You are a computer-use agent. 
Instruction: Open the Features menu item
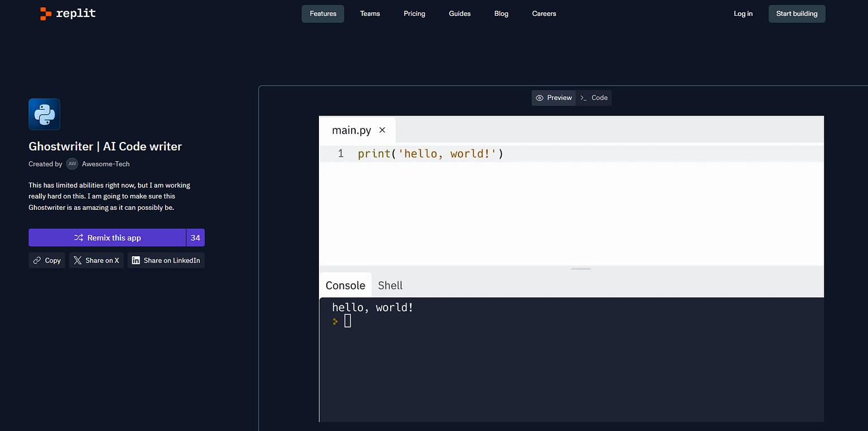tap(322, 14)
